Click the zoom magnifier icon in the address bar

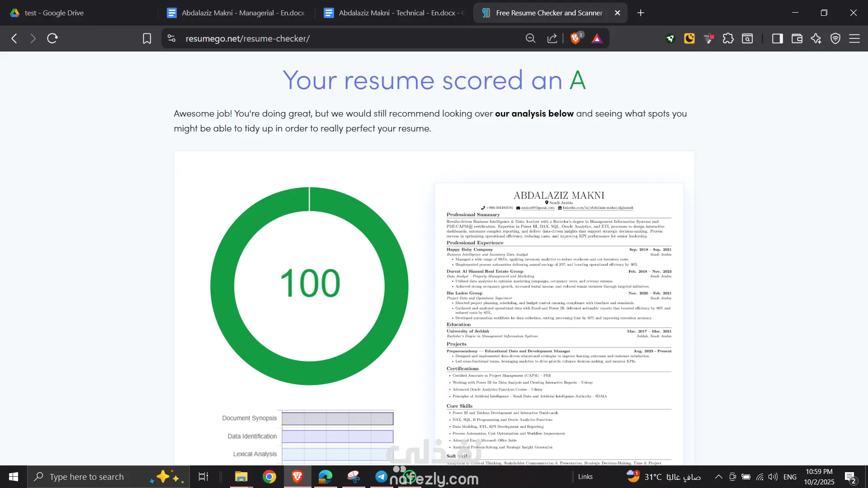530,38
